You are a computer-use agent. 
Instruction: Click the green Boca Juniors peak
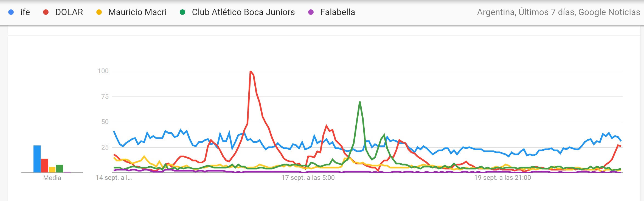tap(360, 102)
